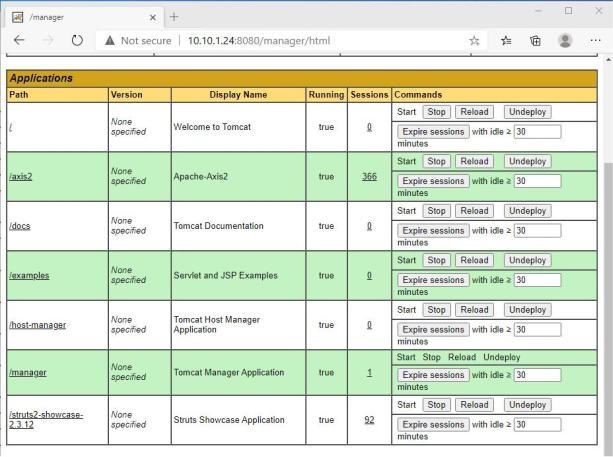Undeploy the Servlet and JSP Examples app
Image resolution: width=613 pixels, height=457 pixels.
point(527,260)
